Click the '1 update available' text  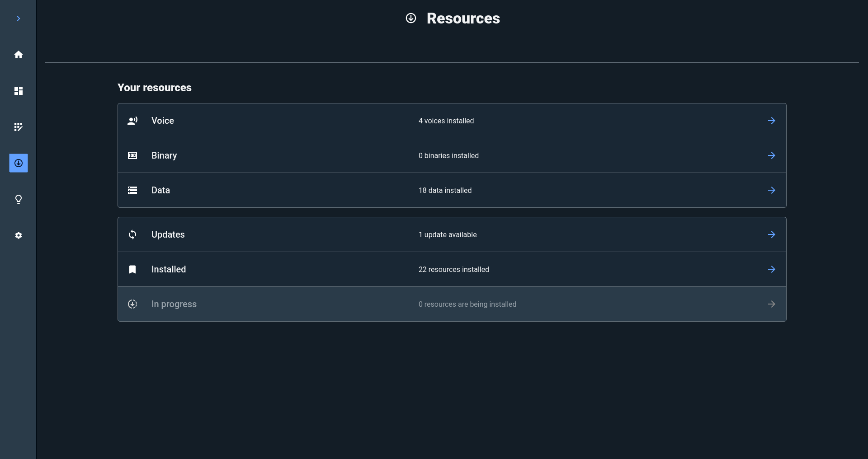point(447,235)
